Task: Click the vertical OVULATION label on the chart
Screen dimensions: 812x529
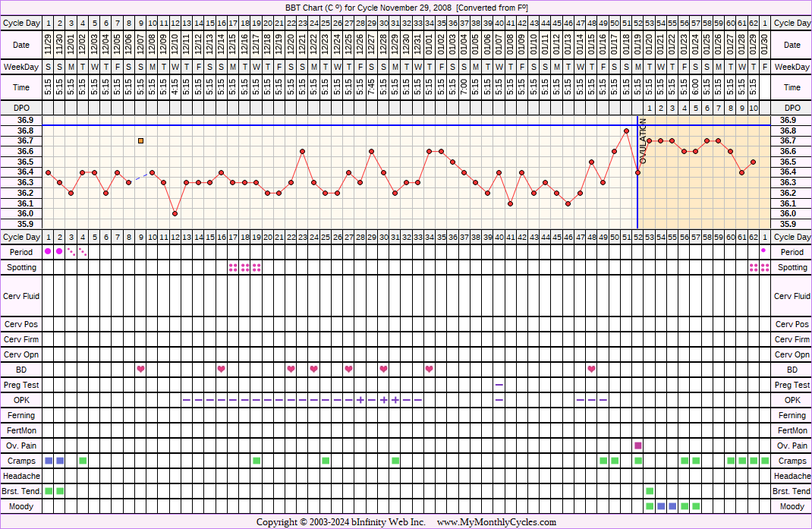Action: tap(643, 141)
